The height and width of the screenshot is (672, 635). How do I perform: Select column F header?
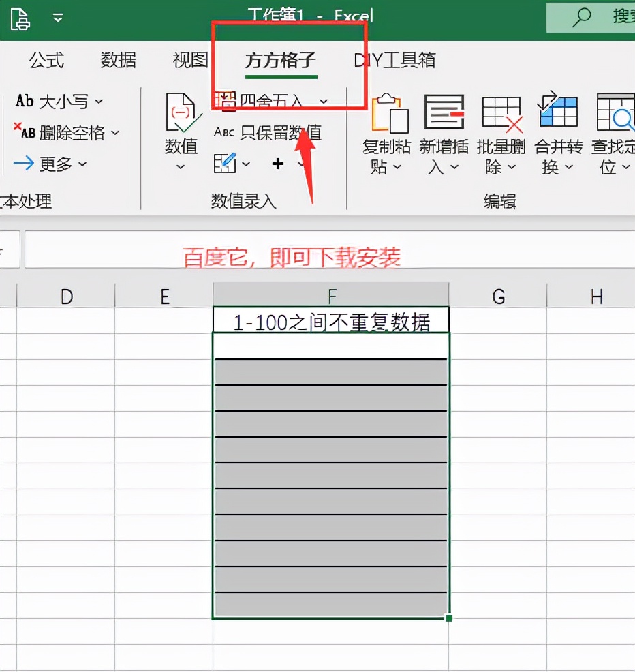pyautogui.click(x=331, y=296)
